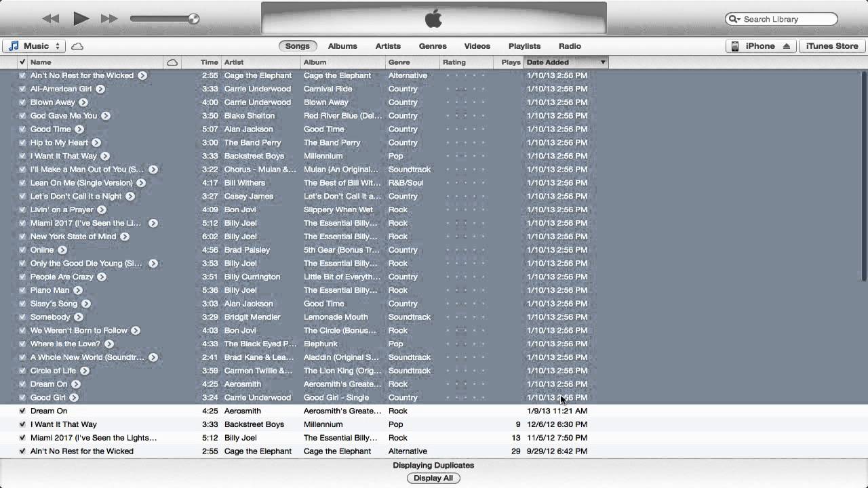Open the Music library dropdown

34,46
